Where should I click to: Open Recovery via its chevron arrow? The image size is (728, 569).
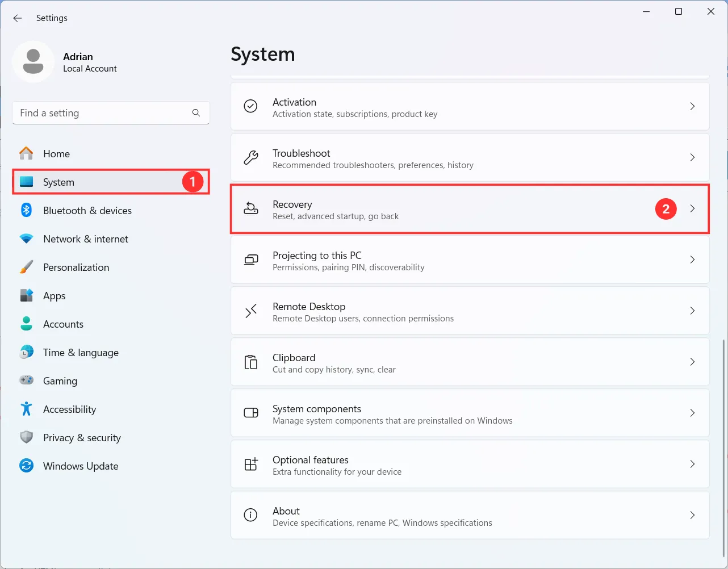click(x=692, y=208)
